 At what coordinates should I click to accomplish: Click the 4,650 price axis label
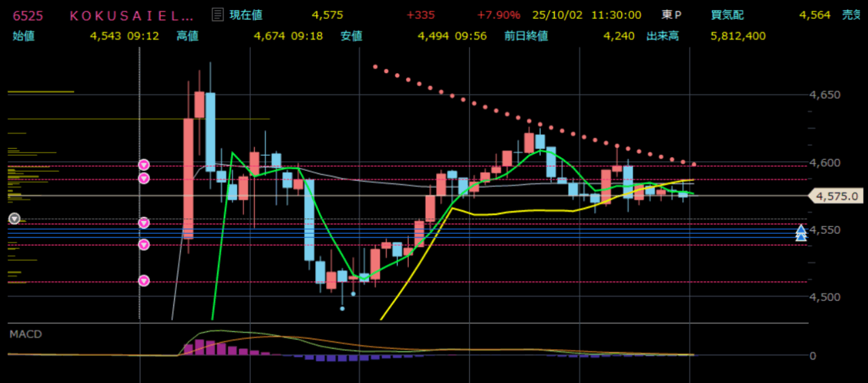(825, 95)
